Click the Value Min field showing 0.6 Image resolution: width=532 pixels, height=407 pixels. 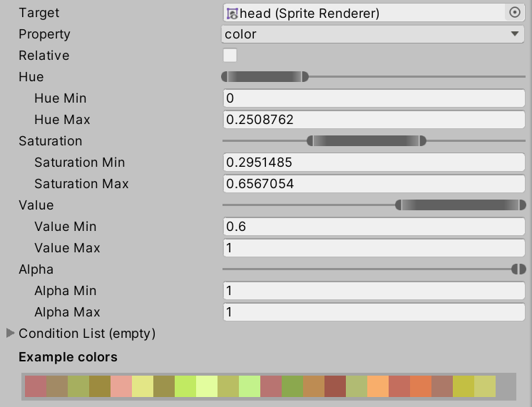coord(374,227)
